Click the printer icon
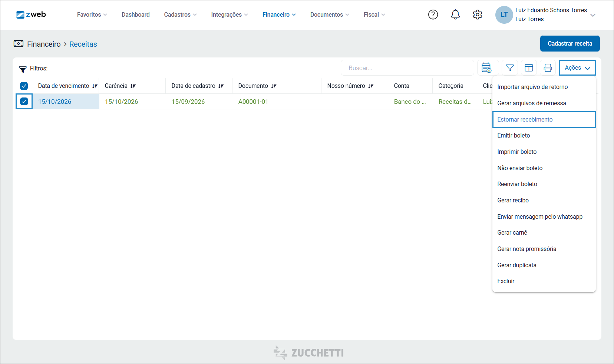The height and width of the screenshot is (364, 614). pos(548,68)
